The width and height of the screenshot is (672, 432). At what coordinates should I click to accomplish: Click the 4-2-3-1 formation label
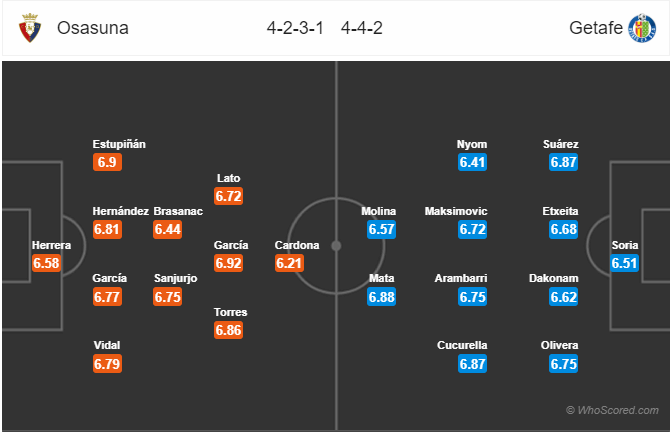pyautogui.click(x=295, y=28)
